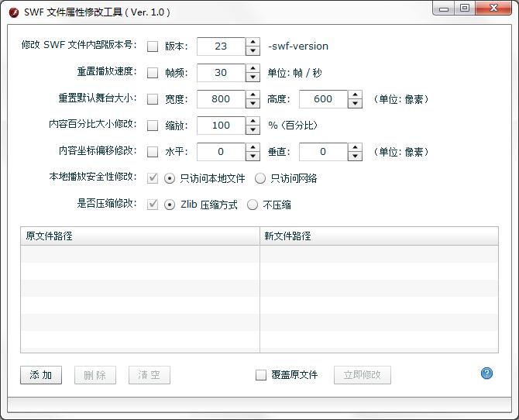Image resolution: width=519 pixels, height=420 pixels.
Task: Increase the 帧频 frame rate up arrow
Action: (253, 68)
